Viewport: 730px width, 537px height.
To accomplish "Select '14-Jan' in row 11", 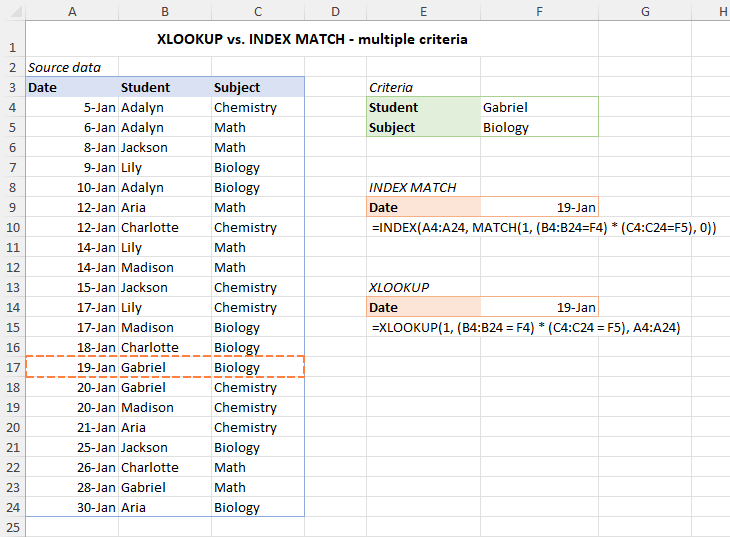I will coord(72,248).
